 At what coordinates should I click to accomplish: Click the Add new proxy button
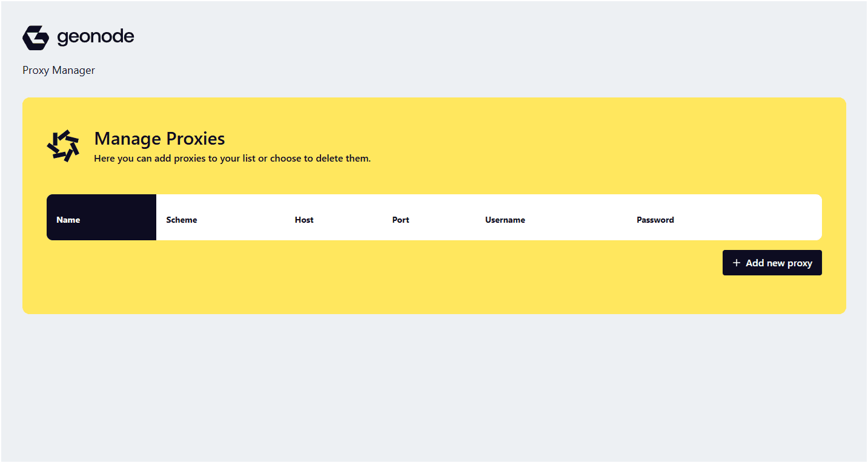(772, 263)
